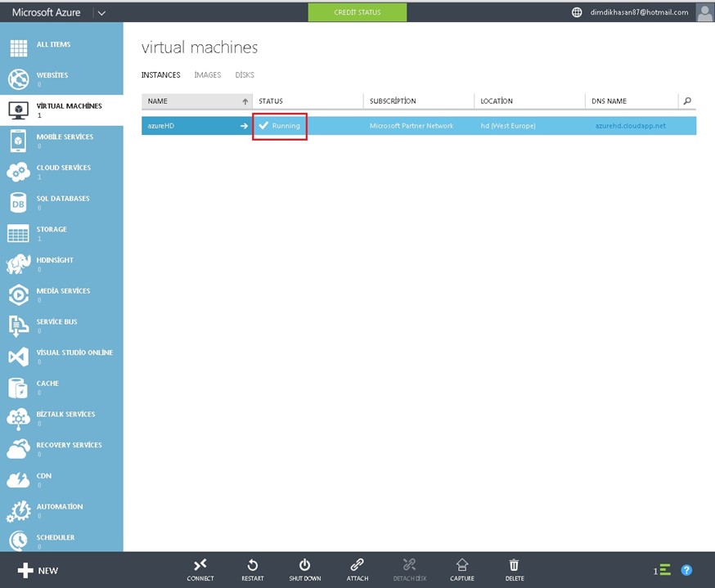This screenshot has height=588, width=715.
Task: Attach a disk using Attach icon
Action: pos(357,568)
